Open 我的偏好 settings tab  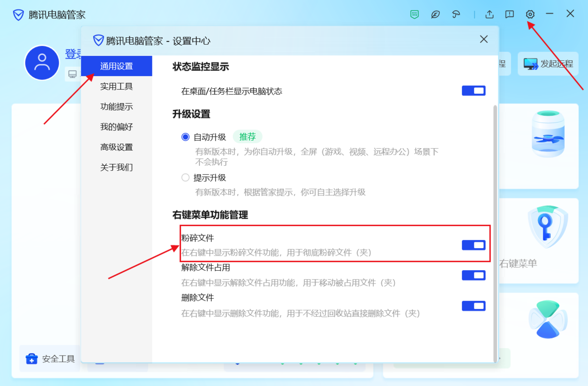(x=117, y=127)
